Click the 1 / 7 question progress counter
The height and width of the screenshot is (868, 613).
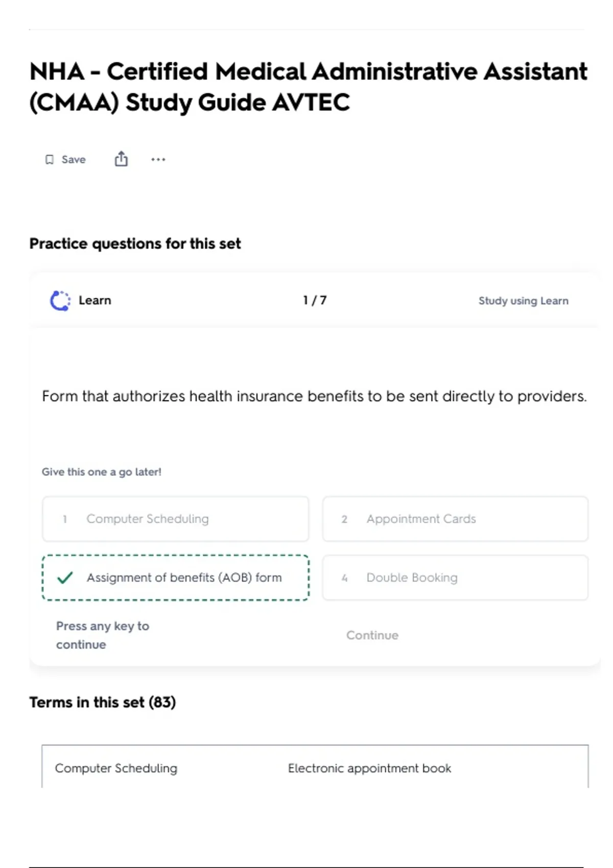pyautogui.click(x=315, y=300)
